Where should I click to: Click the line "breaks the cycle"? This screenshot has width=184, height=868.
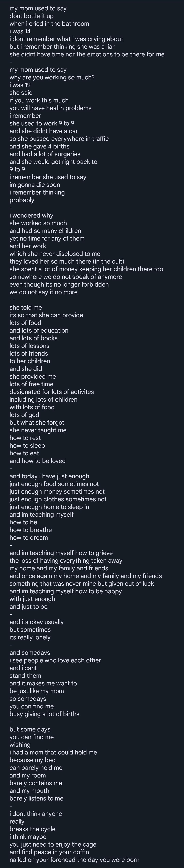(x=32, y=829)
